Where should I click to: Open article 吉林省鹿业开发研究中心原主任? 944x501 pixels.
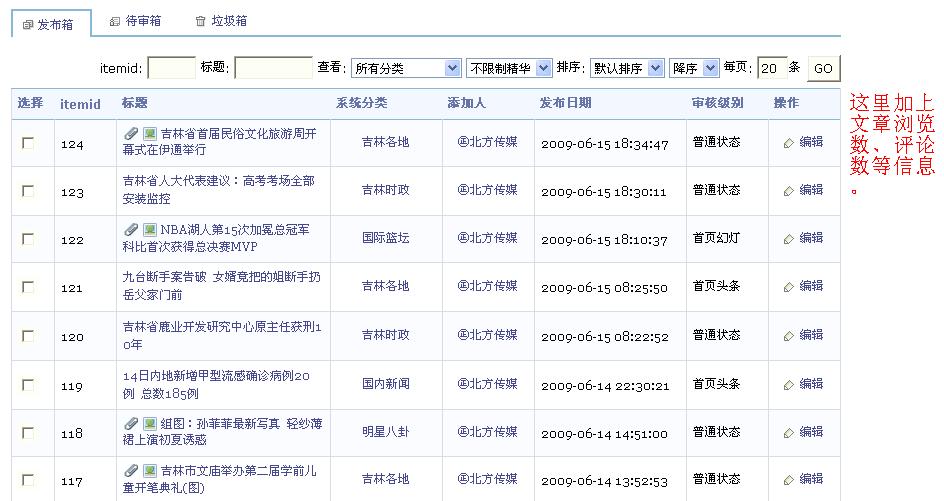(x=222, y=335)
